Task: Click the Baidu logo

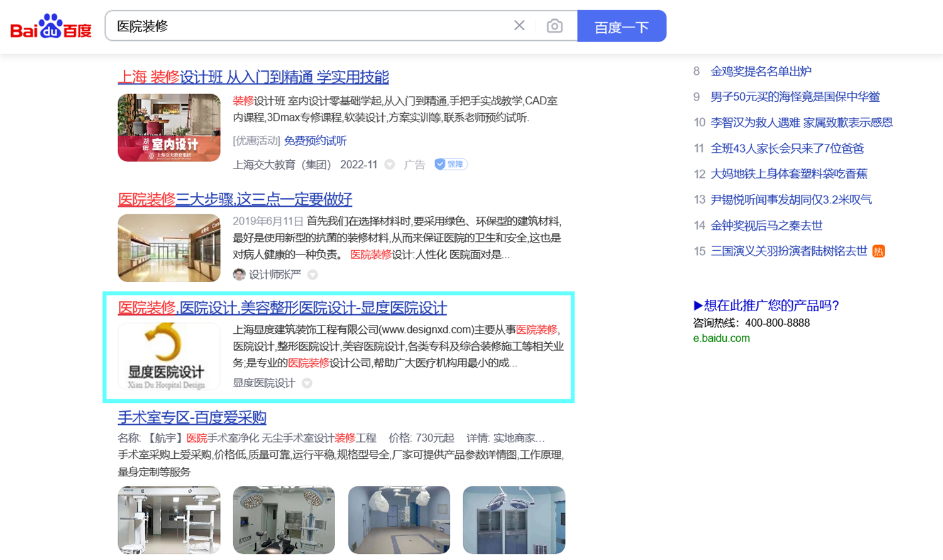Action: coord(51,26)
